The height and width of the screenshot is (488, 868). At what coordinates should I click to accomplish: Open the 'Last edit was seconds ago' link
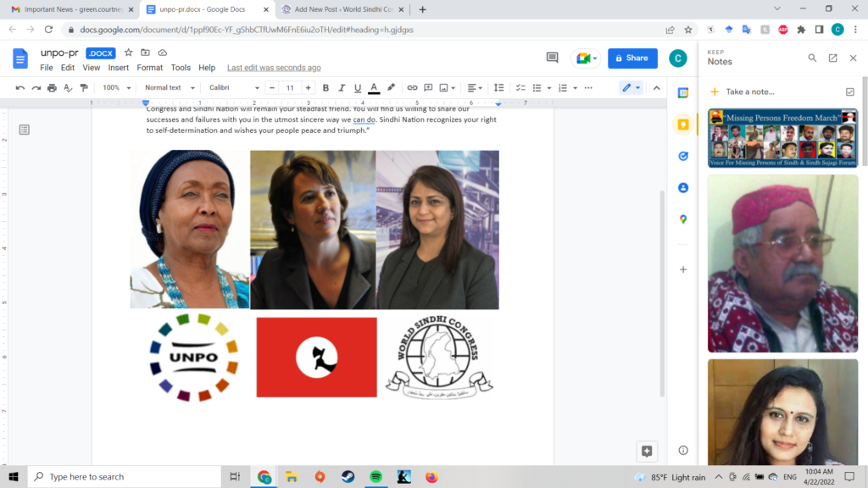point(274,68)
